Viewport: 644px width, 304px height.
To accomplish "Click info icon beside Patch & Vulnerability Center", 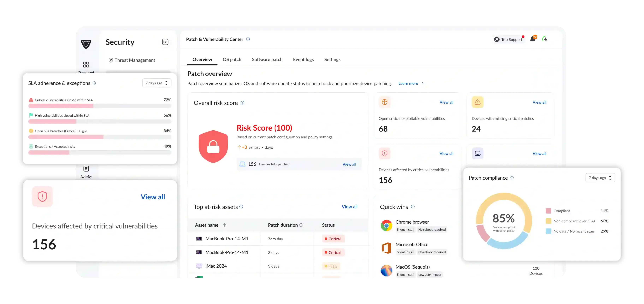I will click(x=248, y=39).
